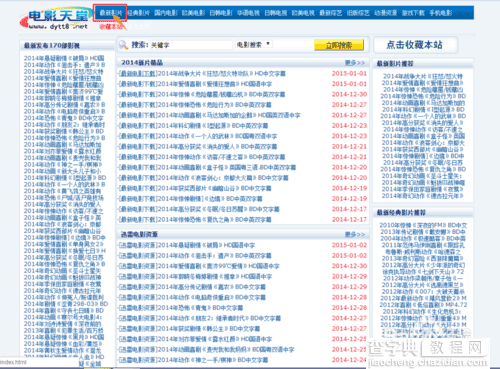Open 2012年喜剧《低俗喜剧》 in 最新经典影片推荐
The width and height of the screenshot is (500, 369).
(x=423, y=305)
